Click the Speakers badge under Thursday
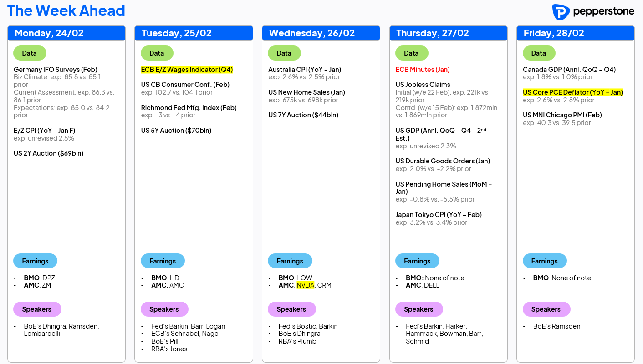This screenshot has width=643, height=364. point(419,309)
